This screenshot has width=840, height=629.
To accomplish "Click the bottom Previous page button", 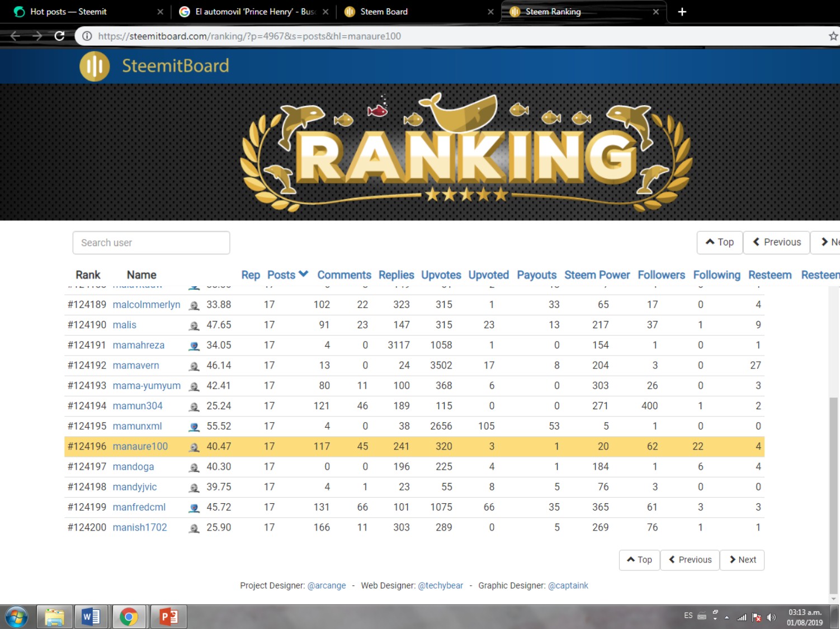I will point(690,560).
